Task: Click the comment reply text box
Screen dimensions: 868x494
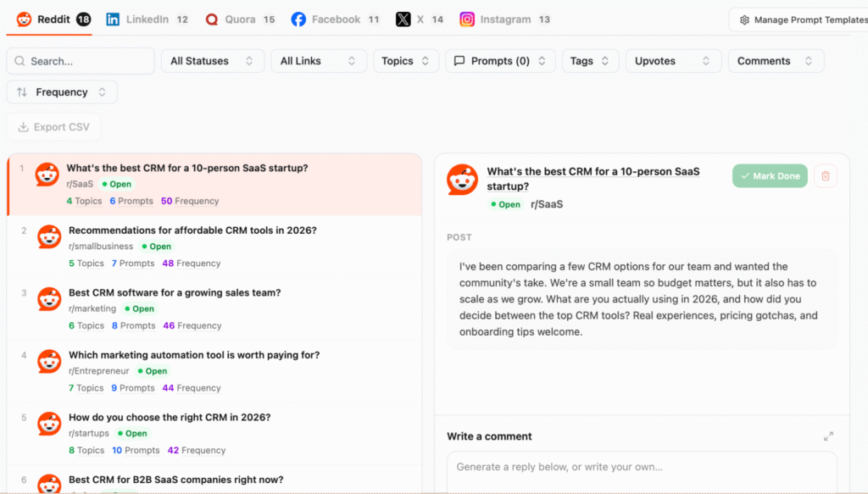Action: (x=643, y=473)
